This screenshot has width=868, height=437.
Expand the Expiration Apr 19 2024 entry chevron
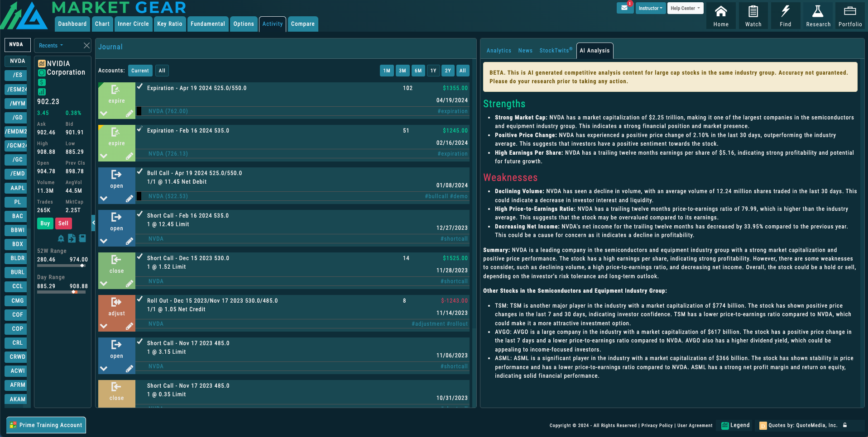pyautogui.click(x=104, y=114)
